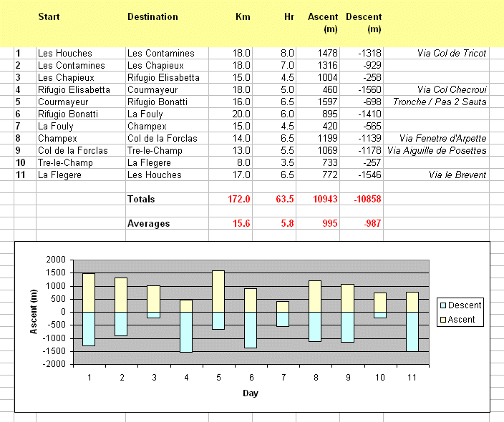504x422 pixels.
Task: Select the chart's Ascent (m) axis title
Action: [x=33, y=313]
